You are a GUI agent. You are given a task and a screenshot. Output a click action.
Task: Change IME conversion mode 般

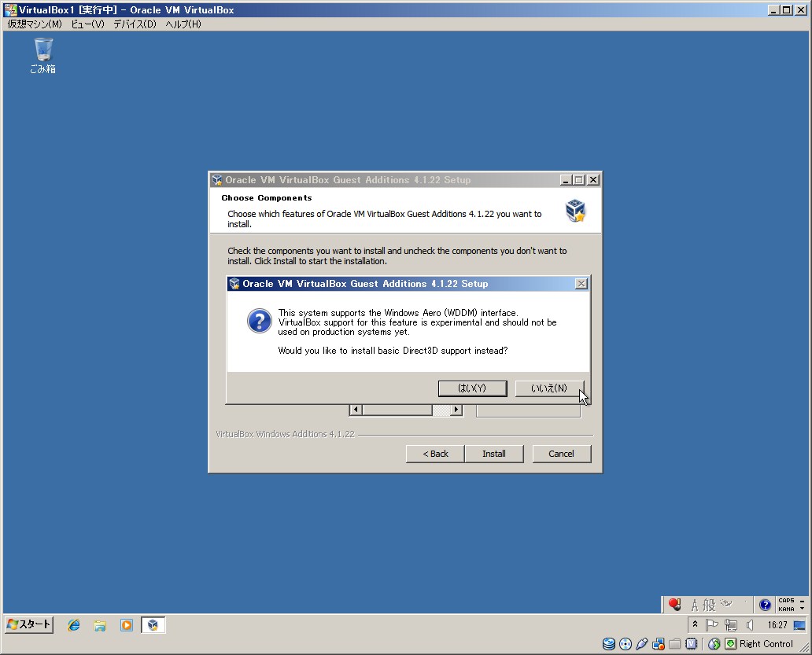(x=709, y=605)
